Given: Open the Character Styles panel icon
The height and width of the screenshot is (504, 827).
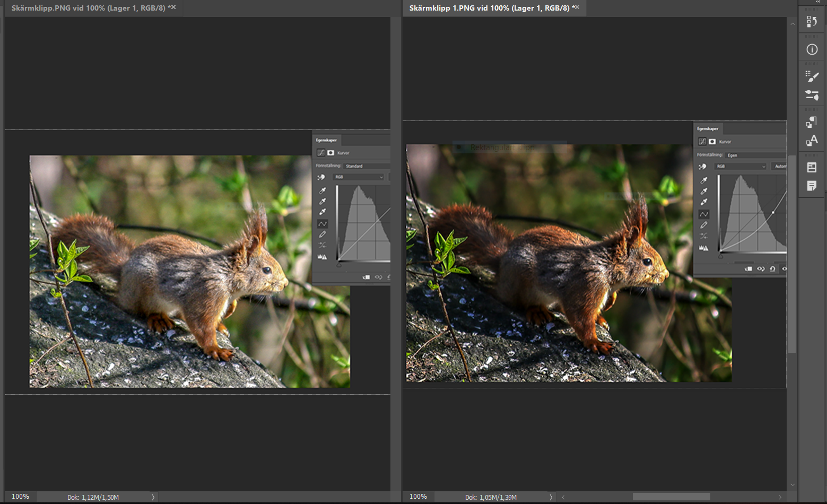Looking at the screenshot, I should [812, 141].
